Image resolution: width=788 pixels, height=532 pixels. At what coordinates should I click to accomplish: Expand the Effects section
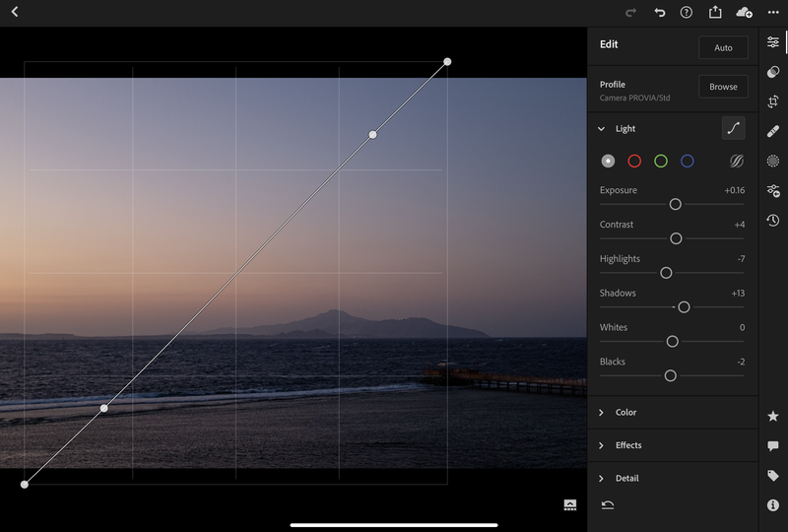pyautogui.click(x=601, y=445)
